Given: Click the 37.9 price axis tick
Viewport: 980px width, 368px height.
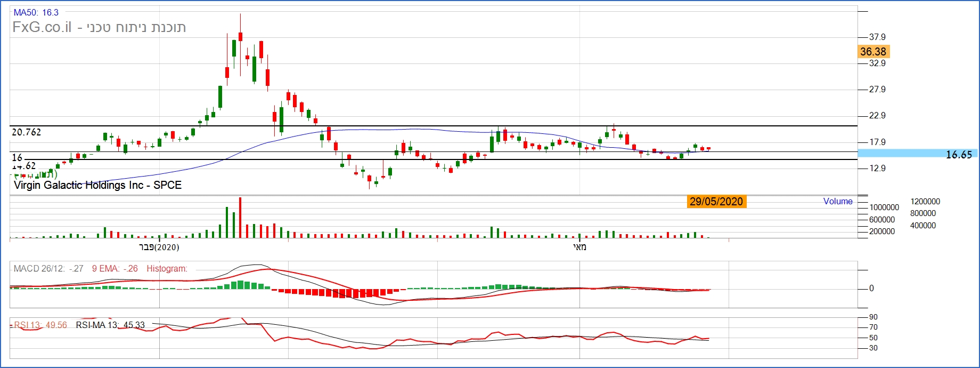Looking at the screenshot, I should click(877, 37).
